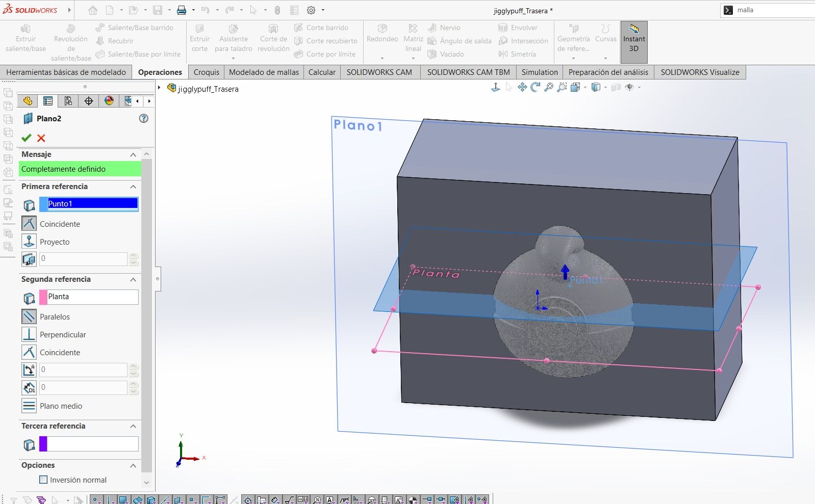Open the SOLIDWORKS CAM tab

click(x=379, y=72)
